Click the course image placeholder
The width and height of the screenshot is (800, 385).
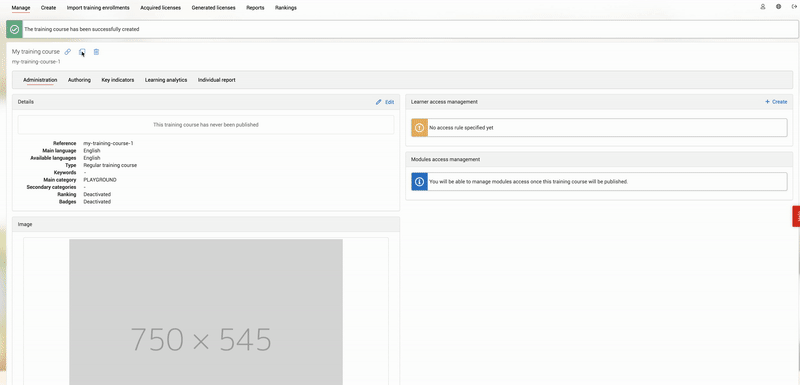206,312
